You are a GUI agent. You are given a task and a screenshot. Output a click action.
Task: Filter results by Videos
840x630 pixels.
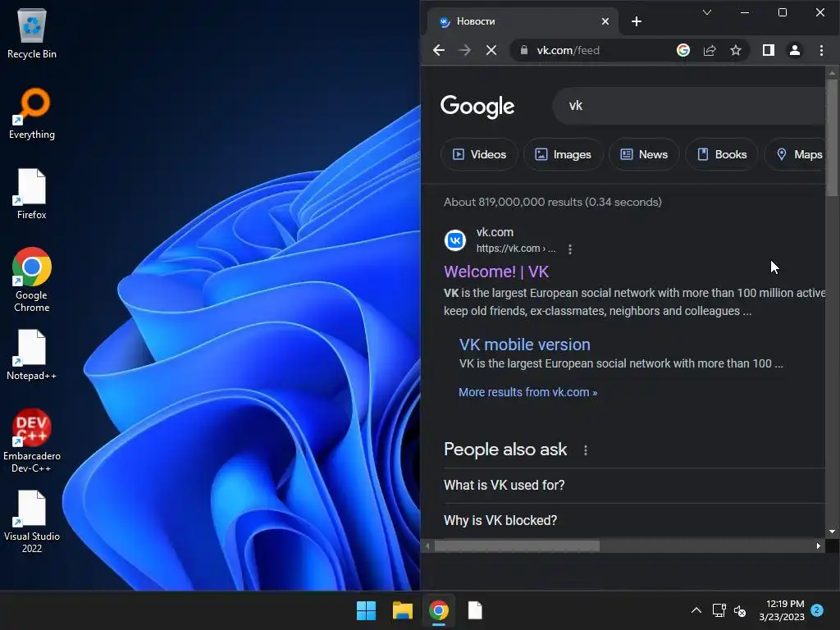pyautogui.click(x=479, y=155)
